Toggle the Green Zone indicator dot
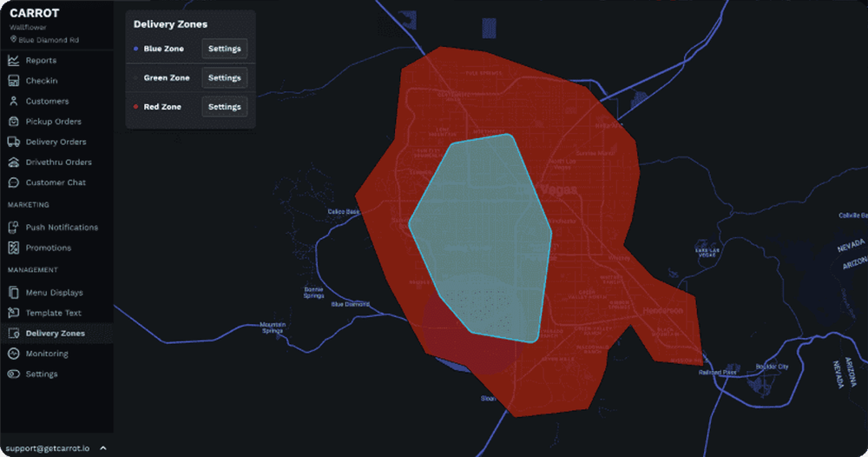This screenshot has height=457, width=868. click(137, 78)
